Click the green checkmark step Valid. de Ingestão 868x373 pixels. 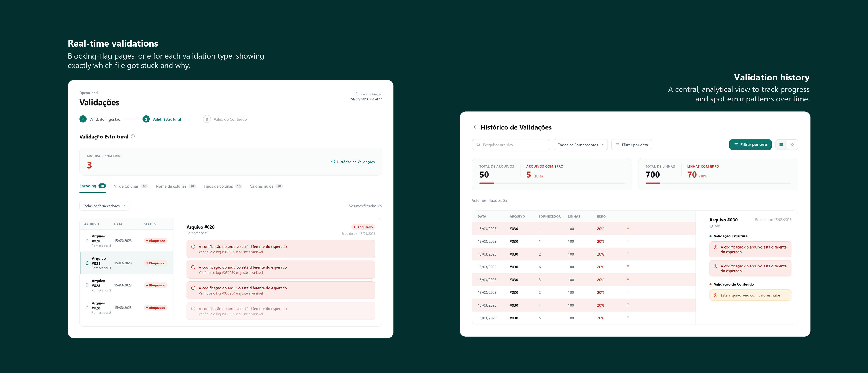click(83, 119)
